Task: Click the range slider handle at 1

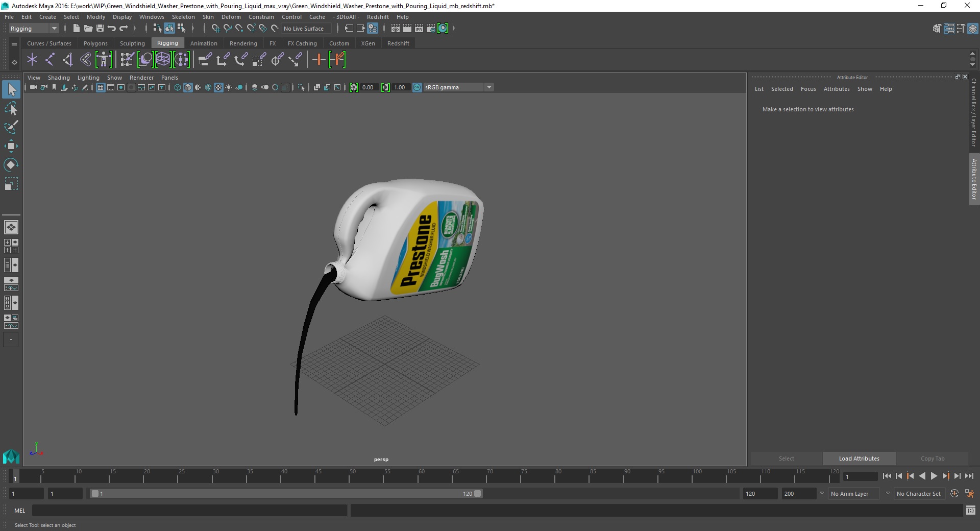Action: (95, 494)
